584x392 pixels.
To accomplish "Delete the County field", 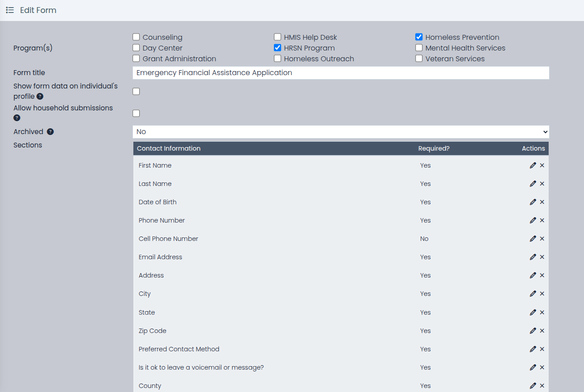I will coord(542,386).
